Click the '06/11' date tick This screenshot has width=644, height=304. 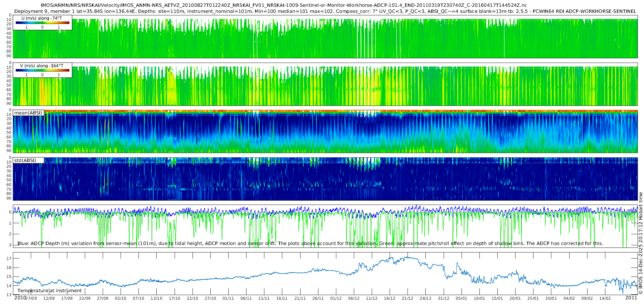coord(246,298)
